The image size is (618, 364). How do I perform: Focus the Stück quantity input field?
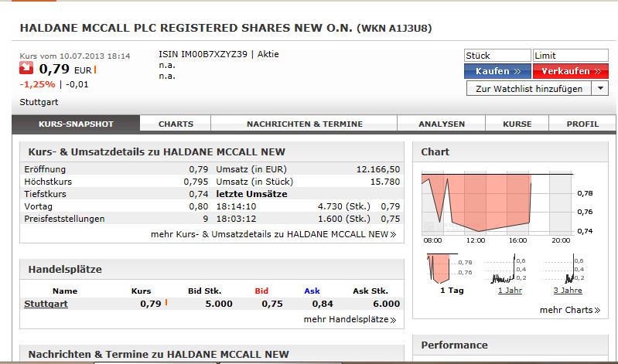(497, 56)
